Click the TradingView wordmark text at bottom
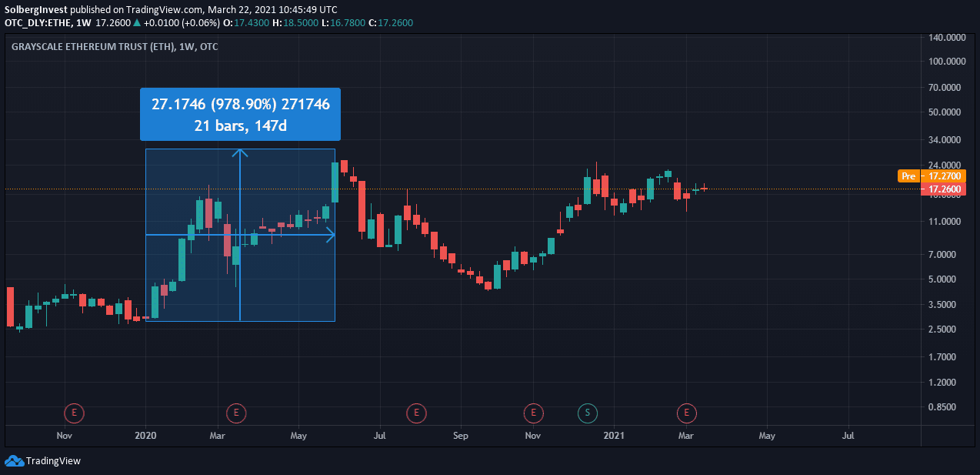Image resolution: width=980 pixels, height=475 pixels. click(x=53, y=461)
